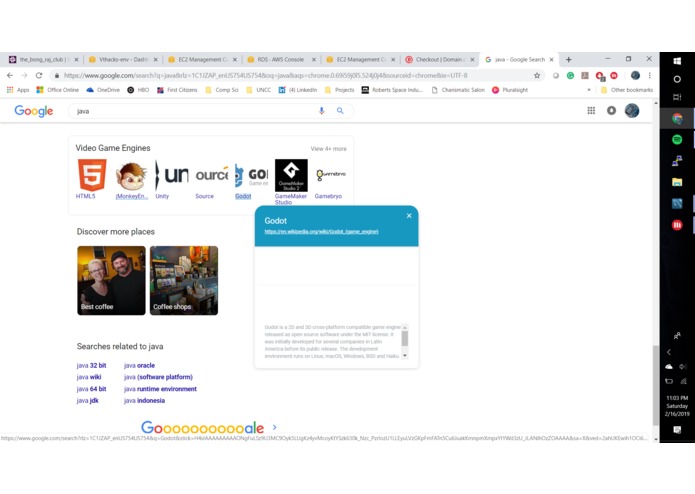Open the Chrome profile icon in toolbar
The height and width of the screenshot is (494, 695).
pyautogui.click(x=635, y=75)
